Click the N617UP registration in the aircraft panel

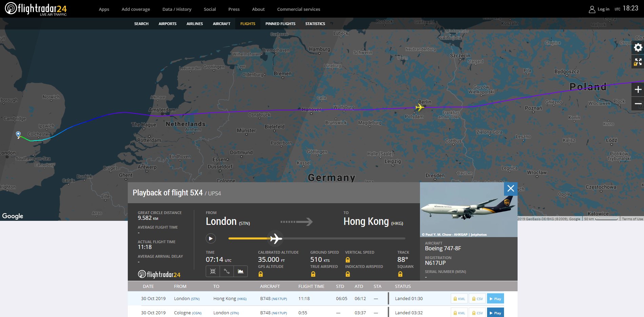click(435, 263)
